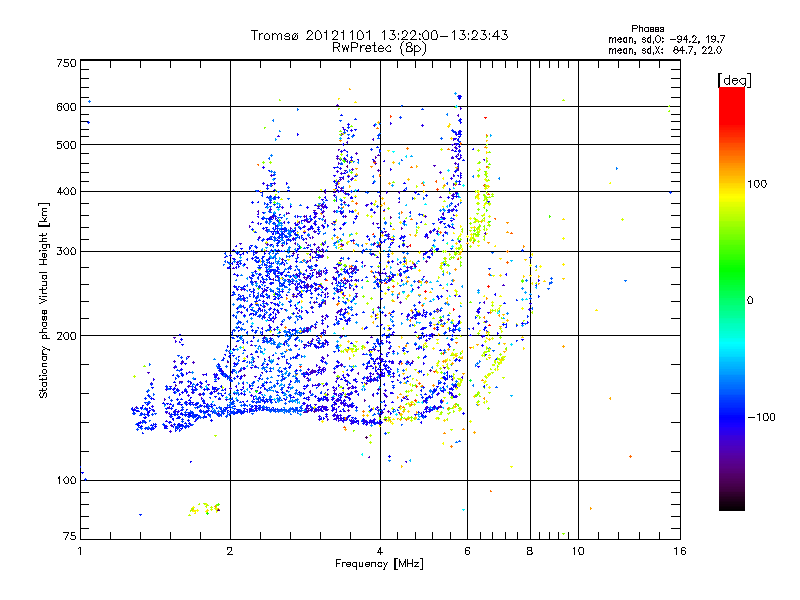The image size is (800, 600).
Task: Click the colorbar tick label '-100'
Action: pos(761,417)
